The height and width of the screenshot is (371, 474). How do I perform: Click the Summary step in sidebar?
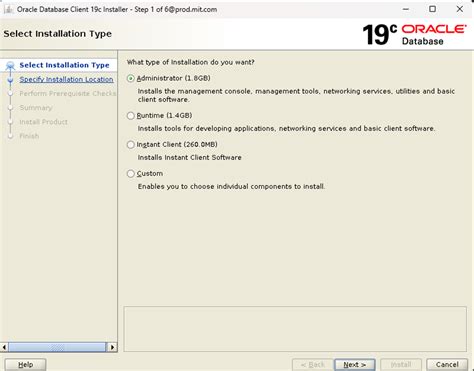36,108
